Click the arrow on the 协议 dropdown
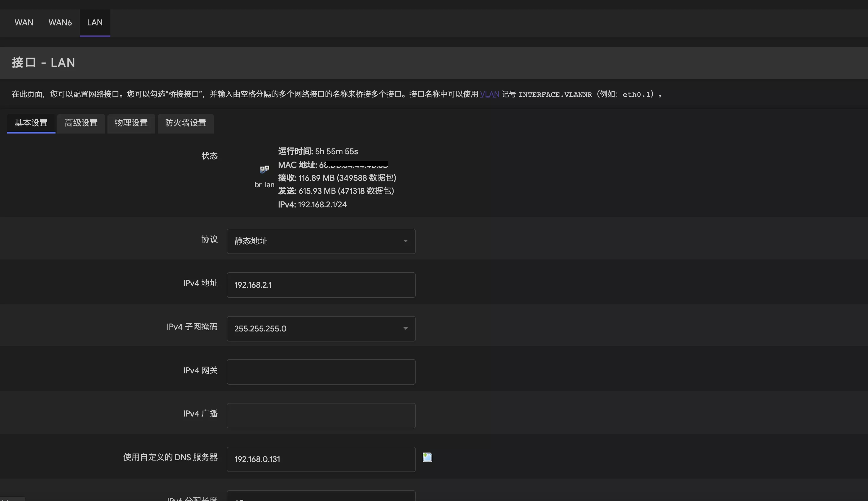Viewport: 868px width, 501px height. tap(405, 241)
